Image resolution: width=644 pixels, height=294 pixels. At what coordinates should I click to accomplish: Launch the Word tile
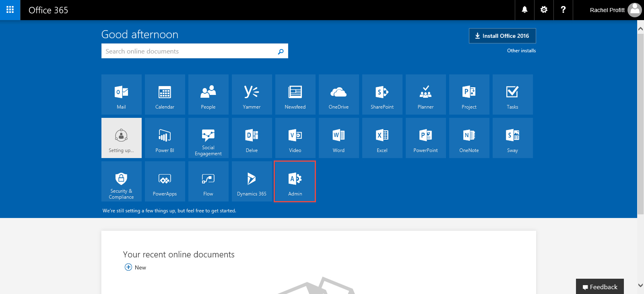339,138
